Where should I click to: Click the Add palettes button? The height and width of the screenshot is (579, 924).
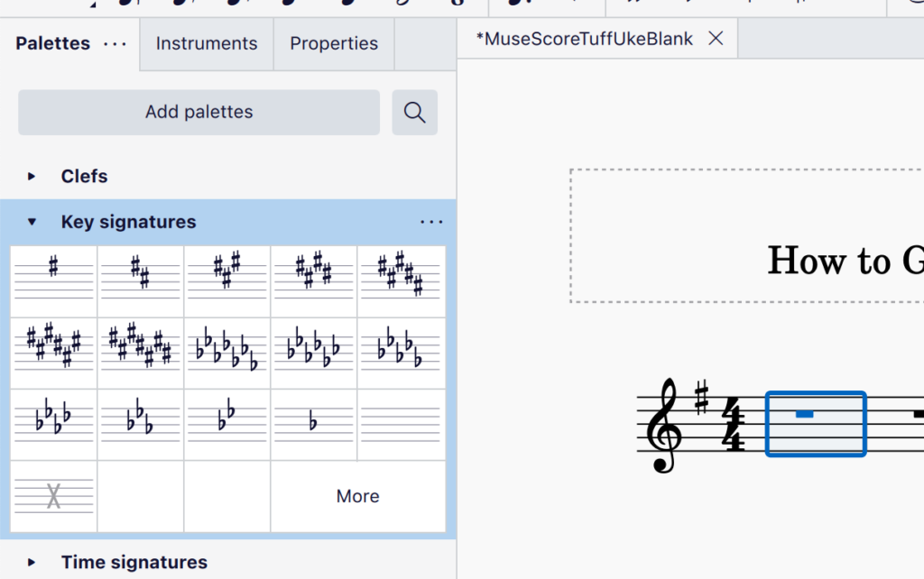pyautogui.click(x=199, y=112)
